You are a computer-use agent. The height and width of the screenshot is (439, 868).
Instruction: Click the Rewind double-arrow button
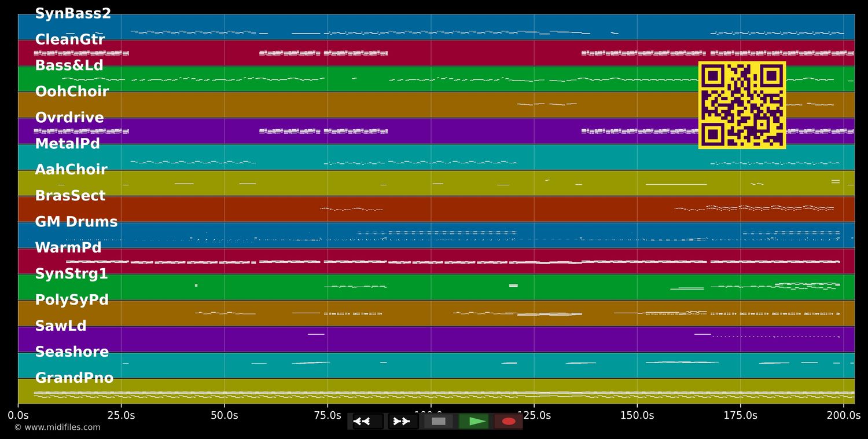[x=368, y=422]
